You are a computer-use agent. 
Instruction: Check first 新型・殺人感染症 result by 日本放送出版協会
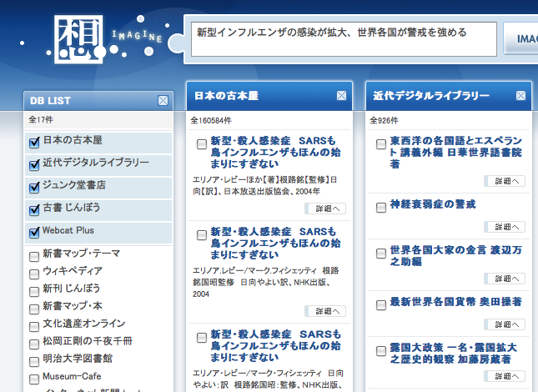coord(202,144)
